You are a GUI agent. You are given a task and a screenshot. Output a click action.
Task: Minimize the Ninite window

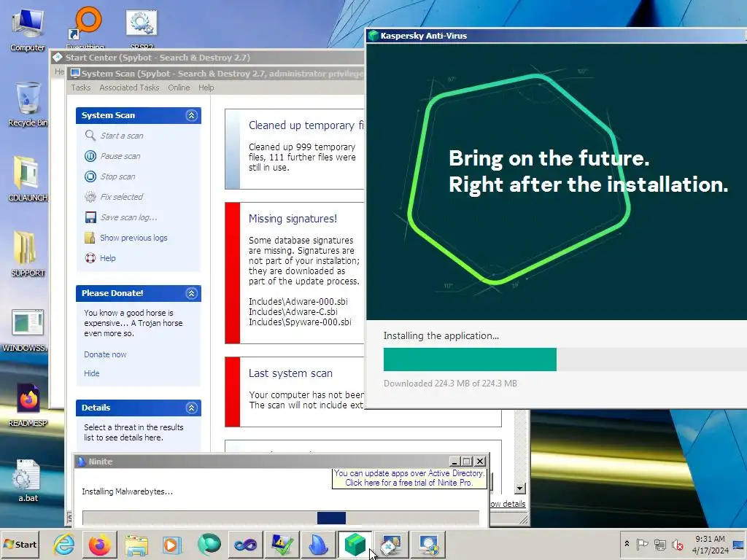pyautogui.click(x=454, y=462)
